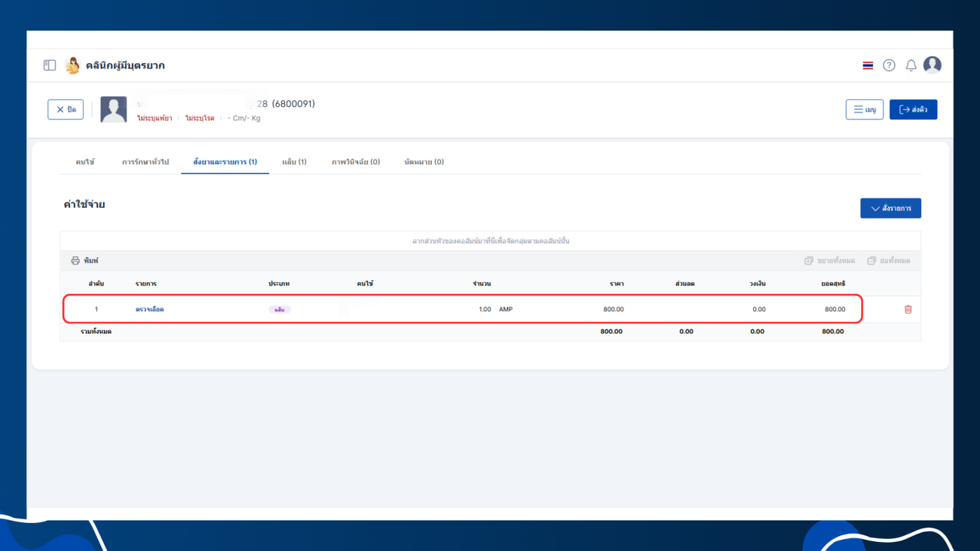Delete the ตรวจเลือด row with trash icon
This screenshot has height=551, width=980.
[x=908, y=309]
